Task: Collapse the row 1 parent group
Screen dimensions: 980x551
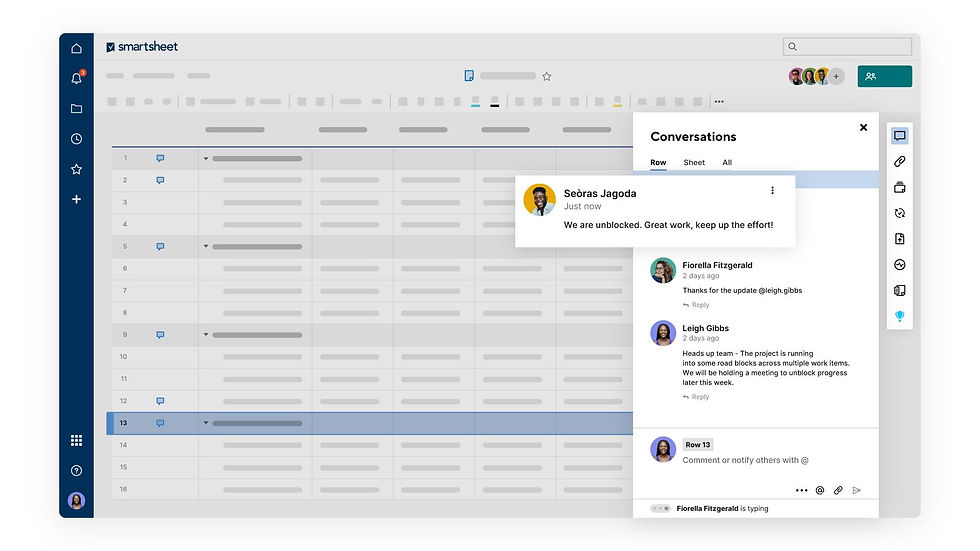Action: [x=206, y=159]
